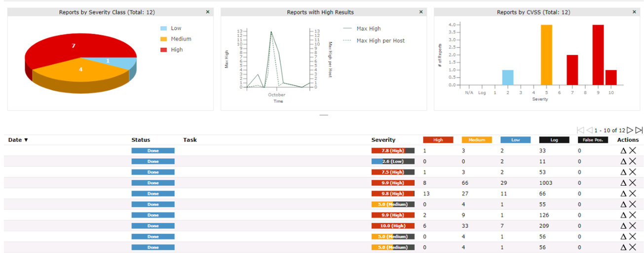The image size is (644, 253).
Task: Click the medium count '27' in the 9.8 row
Action: (465, 194)
